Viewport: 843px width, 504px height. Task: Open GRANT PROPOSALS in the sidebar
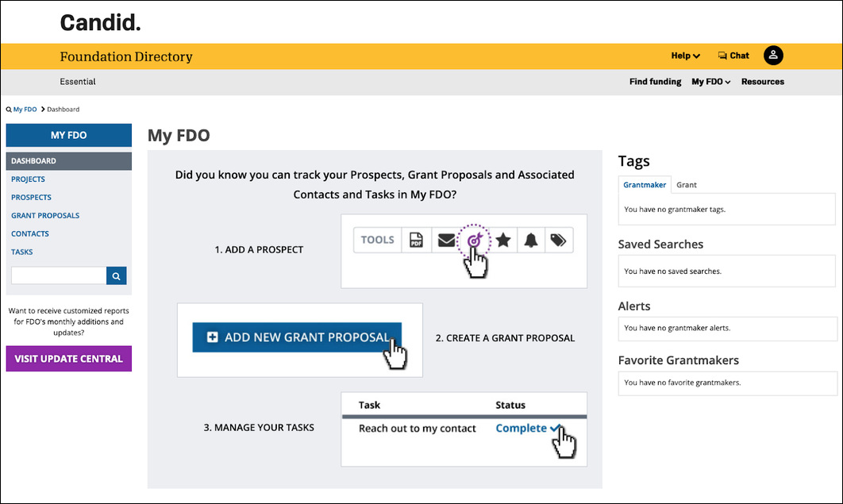coord(45,215)
